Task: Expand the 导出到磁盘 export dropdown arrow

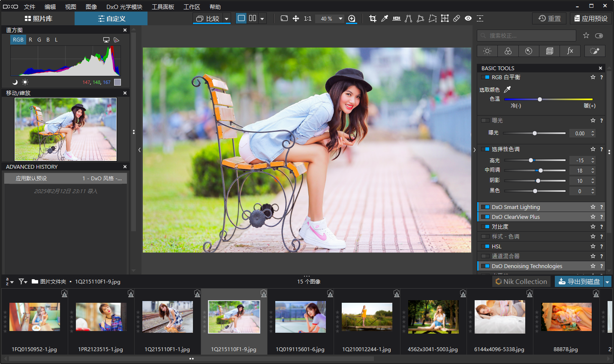Action: (x=607, y=282)
